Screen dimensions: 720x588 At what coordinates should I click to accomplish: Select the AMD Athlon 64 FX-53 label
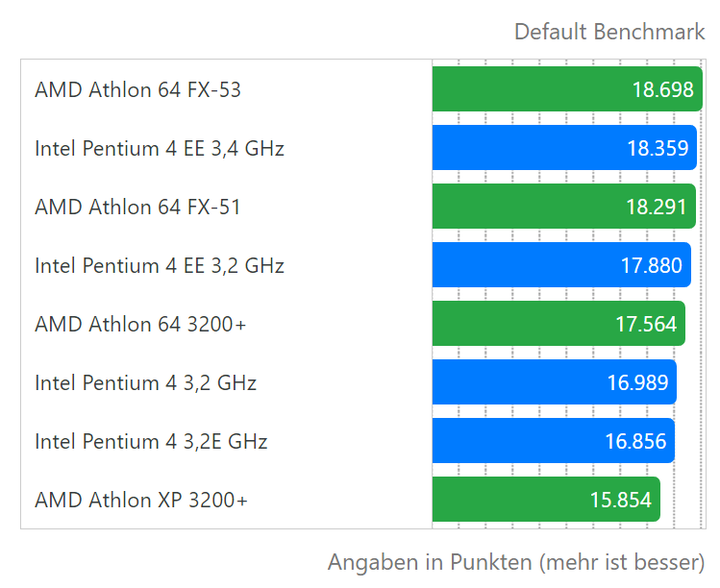[137, 89]
